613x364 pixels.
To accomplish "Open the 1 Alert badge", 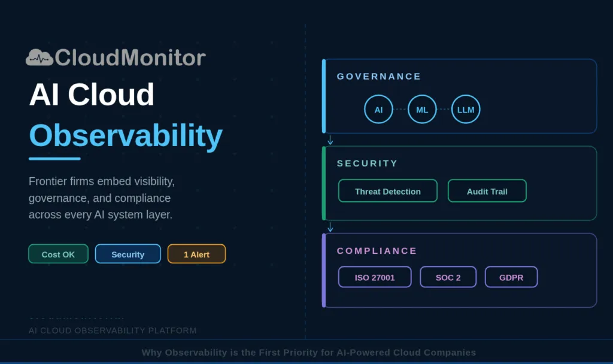I will (196, 254).
